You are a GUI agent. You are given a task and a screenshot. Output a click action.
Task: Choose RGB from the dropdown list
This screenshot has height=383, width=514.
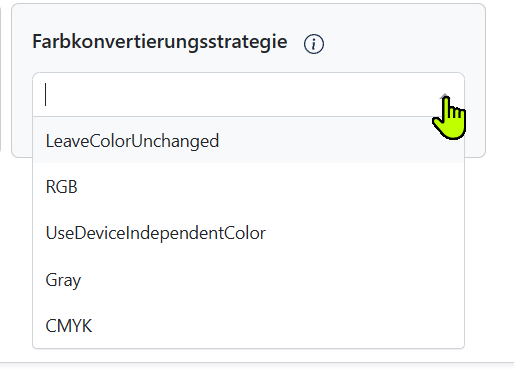(248, 187)
